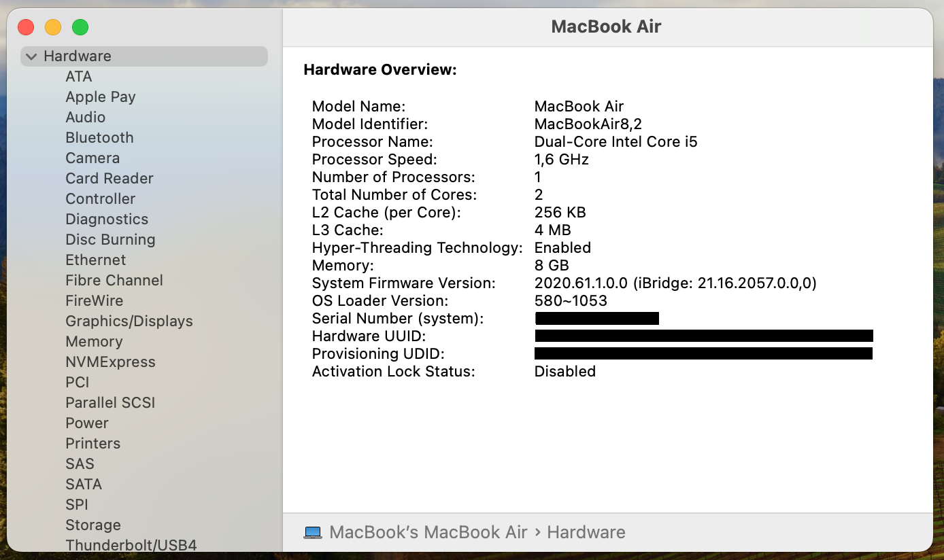Click the laptop icon in path bar
Screen dimensions: 944x560
313,532
